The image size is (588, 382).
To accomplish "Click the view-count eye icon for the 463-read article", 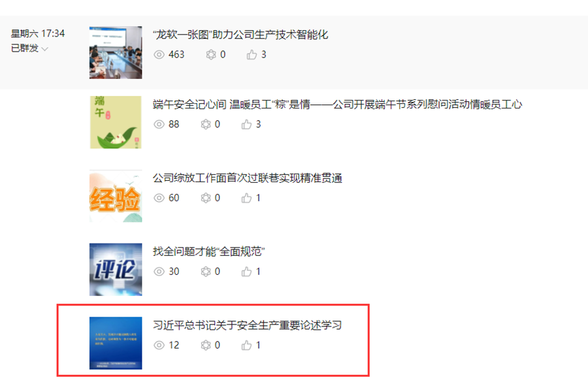I will tap(159, 55).
